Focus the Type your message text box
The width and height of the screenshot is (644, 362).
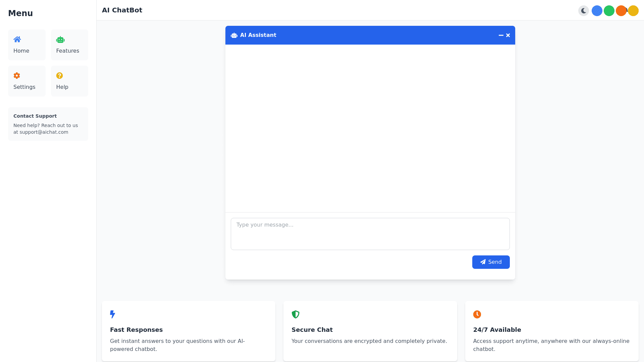point(370,234)
